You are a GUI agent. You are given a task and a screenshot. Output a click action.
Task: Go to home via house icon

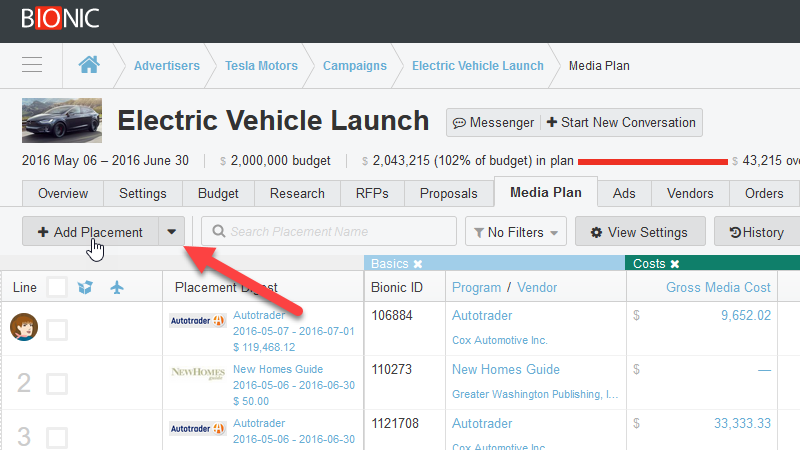[x=89, y=65]
